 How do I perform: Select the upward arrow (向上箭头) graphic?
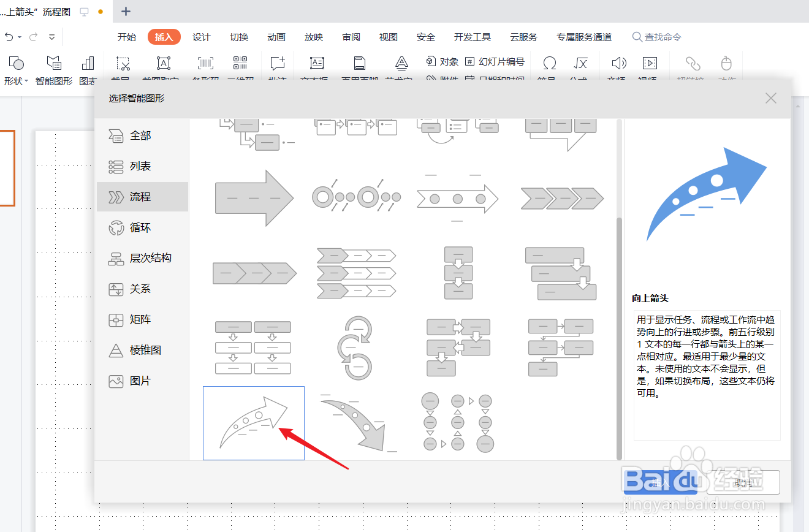tap(254, 423)
